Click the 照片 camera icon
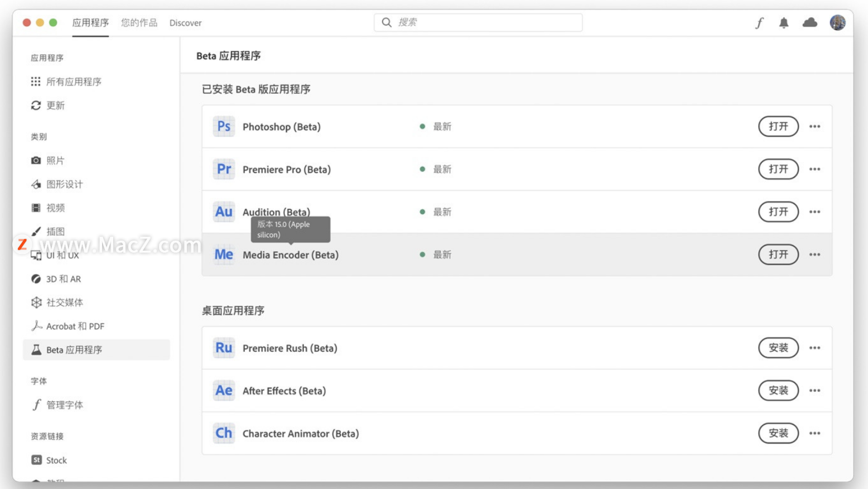The image size is (868, 489). pyautogui.click(x=36, y=160)
